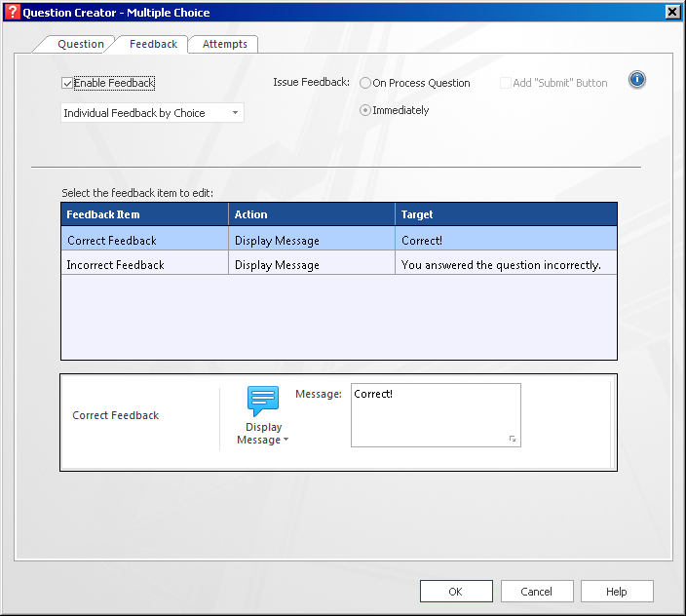Click the Help button
686x616 pixels.
point(617,592)
